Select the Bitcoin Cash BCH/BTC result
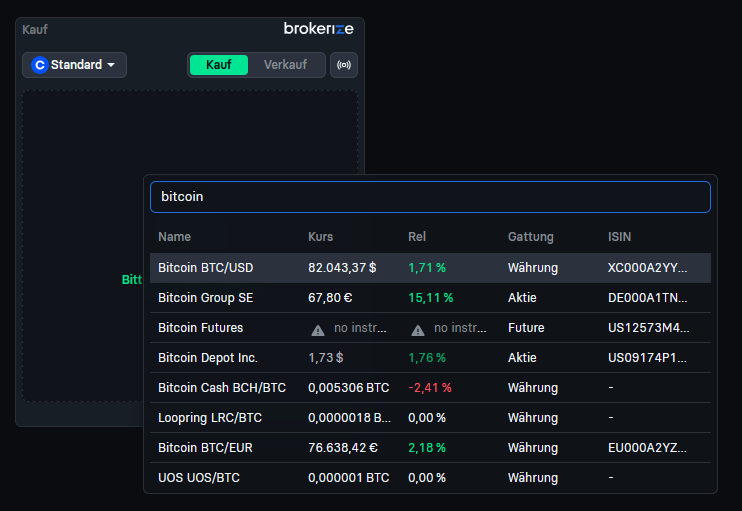742x511 pixels. coord(430,388)
